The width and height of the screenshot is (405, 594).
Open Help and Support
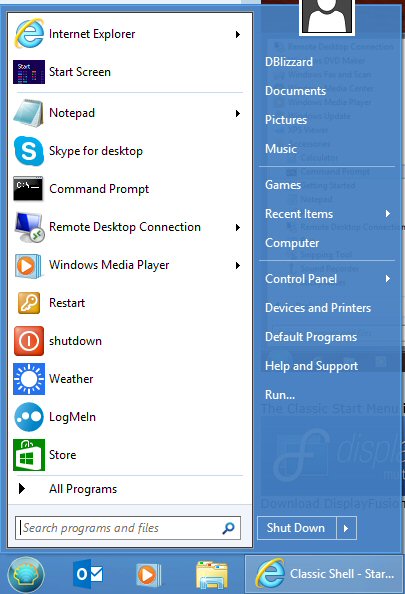pyautogui.click(x=311, y=366)
